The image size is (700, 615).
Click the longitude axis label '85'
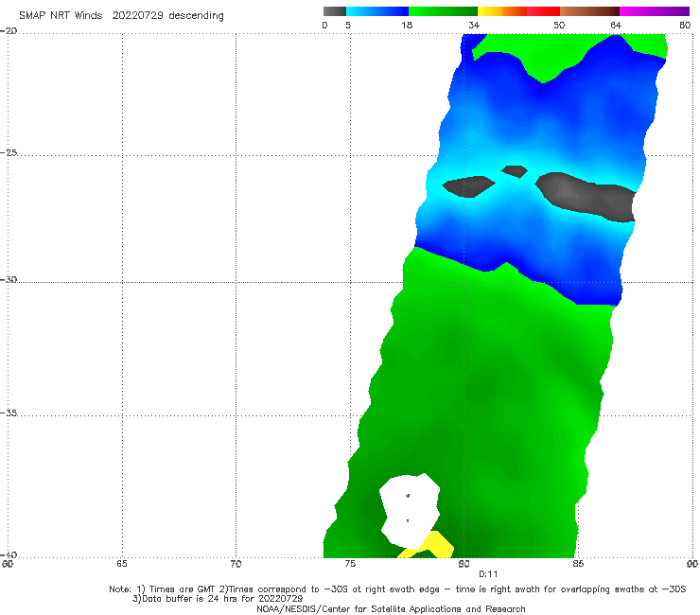point(578,564)
